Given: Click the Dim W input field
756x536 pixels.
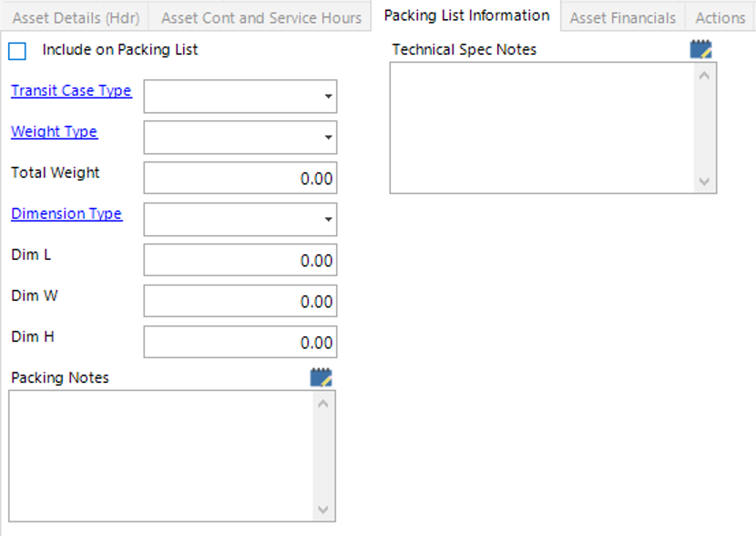Looking at the screenshot, I should [240, 302].
